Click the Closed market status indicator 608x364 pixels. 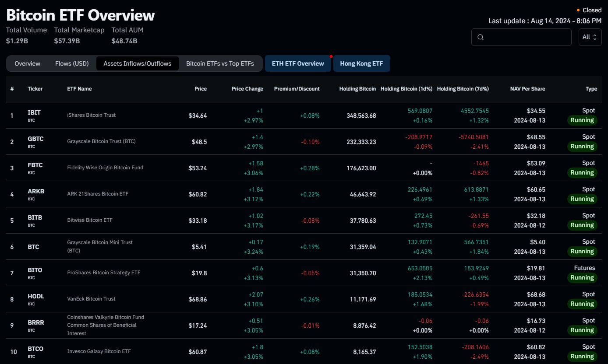pos(589,10)
